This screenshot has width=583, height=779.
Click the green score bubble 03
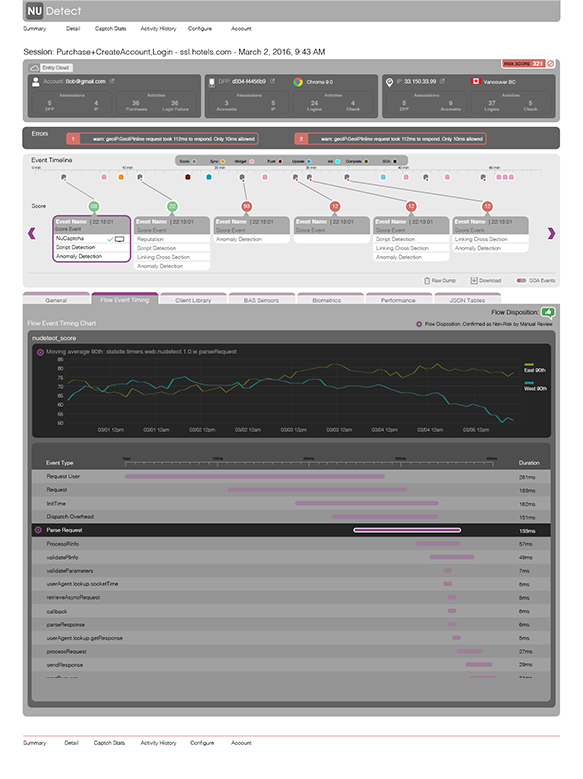(x=93, y=206)
